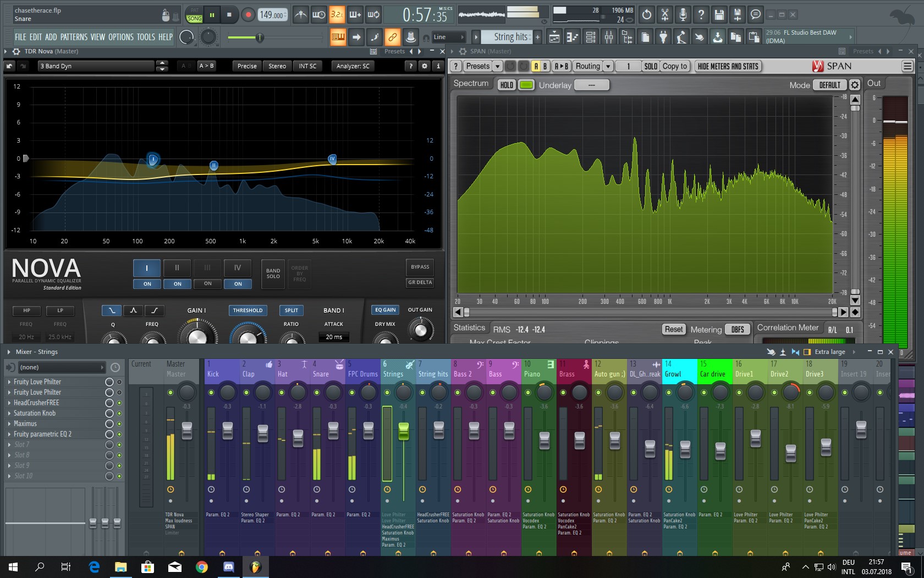Open the browser/plugin picker tree icon
Image resolution: width=924 pixels, height=578 pixels.
tap(627, 37)
